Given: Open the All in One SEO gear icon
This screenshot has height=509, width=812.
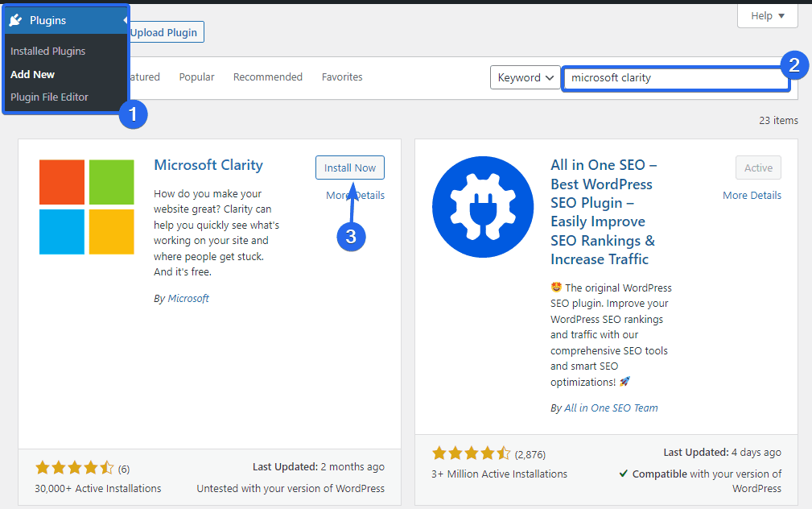Looking at the screenshot, I should tap(483, 207).
